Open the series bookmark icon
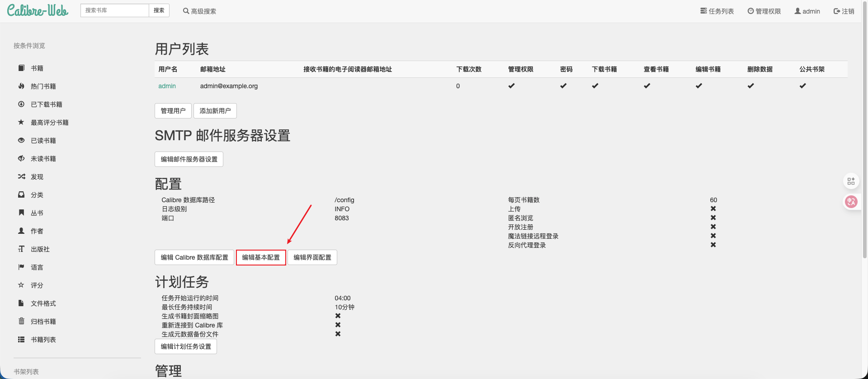 (21, 213)
